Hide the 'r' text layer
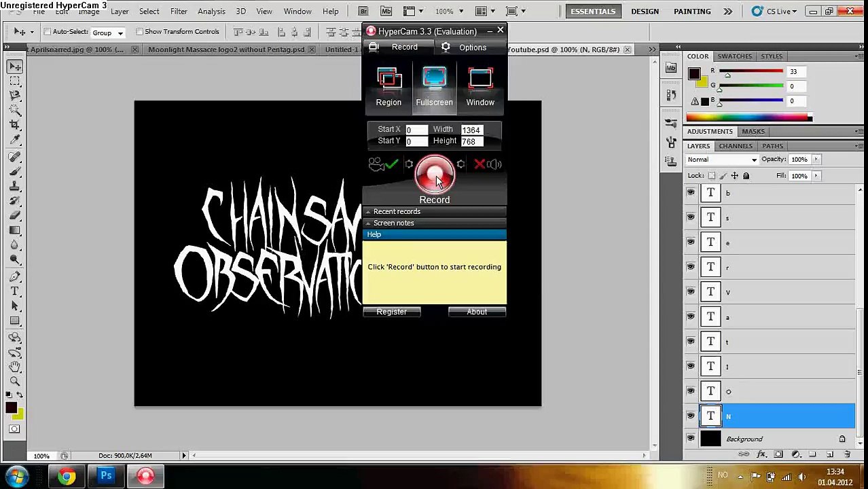Screen dimensions: 868x489 pos(691,267)
